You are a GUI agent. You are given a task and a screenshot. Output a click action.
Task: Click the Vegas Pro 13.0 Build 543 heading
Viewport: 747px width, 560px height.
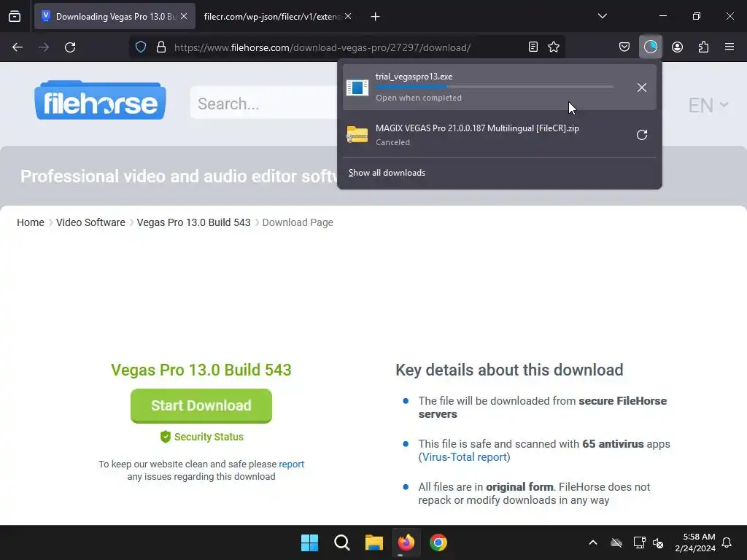(201, 370)
